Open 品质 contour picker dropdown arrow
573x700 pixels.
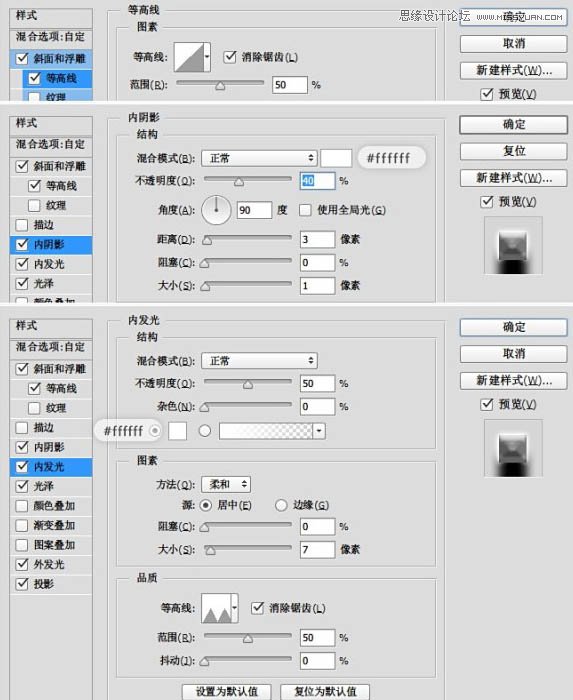[235, 608]
